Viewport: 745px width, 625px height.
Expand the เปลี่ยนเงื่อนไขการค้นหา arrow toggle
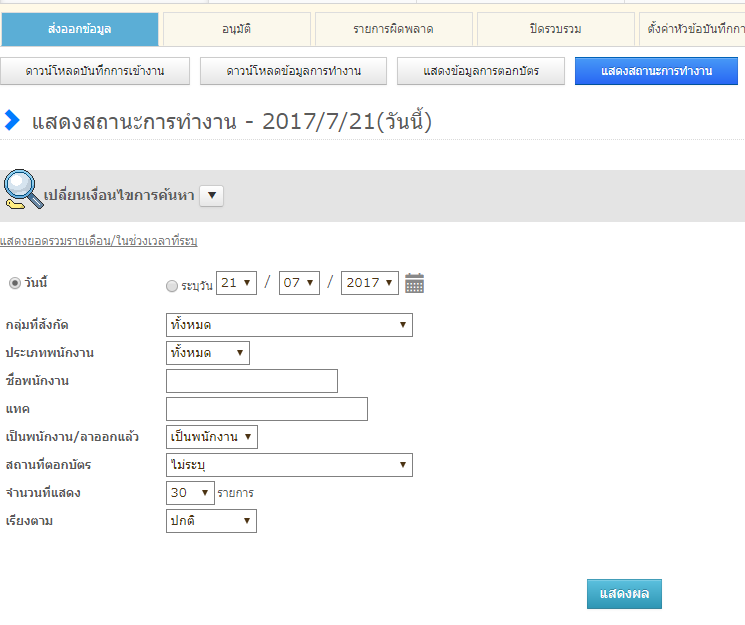(211, 196)
